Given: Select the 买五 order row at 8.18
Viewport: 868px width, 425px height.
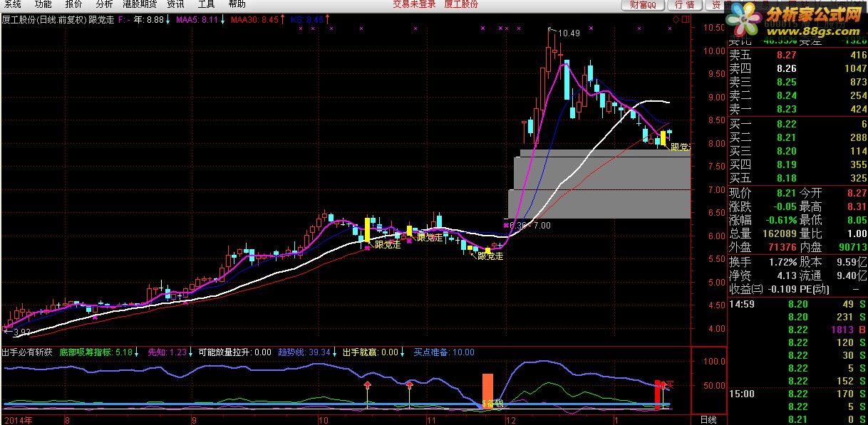Looking at the screenshot, I should [797, 178].
